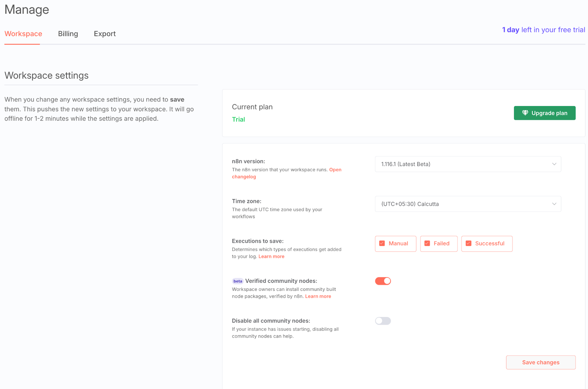Viewport: 588px width, 389px height.
Task: Click the n8n version dropdown chevron
Action: click(554, 164)
